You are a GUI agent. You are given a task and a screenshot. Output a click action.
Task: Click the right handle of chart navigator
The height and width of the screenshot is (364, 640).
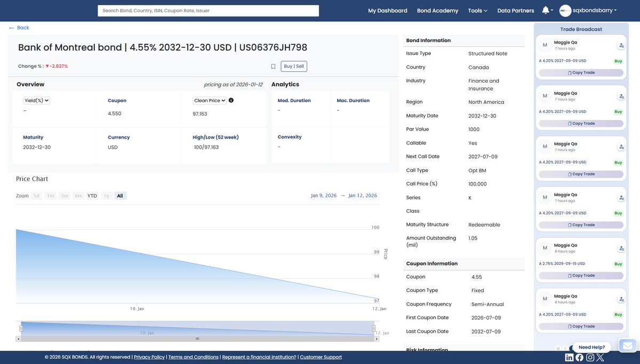click(374, 329)
